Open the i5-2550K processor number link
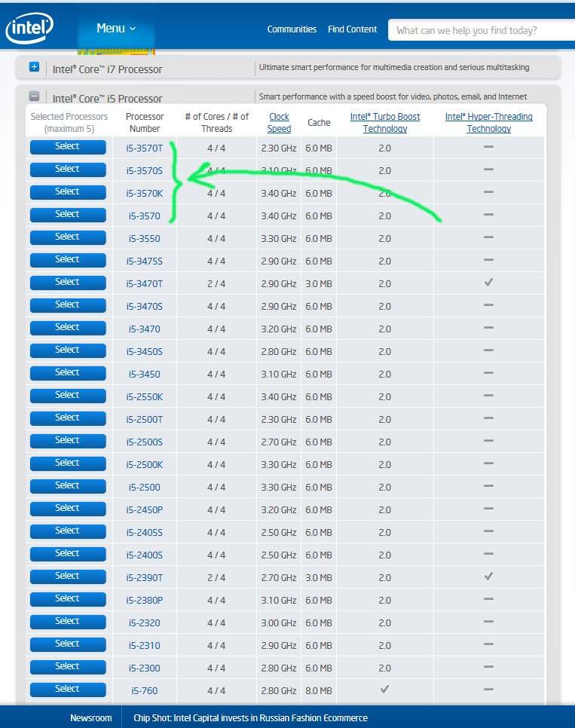The width and height of the screenshot is (575, 728). coord(145,397)
